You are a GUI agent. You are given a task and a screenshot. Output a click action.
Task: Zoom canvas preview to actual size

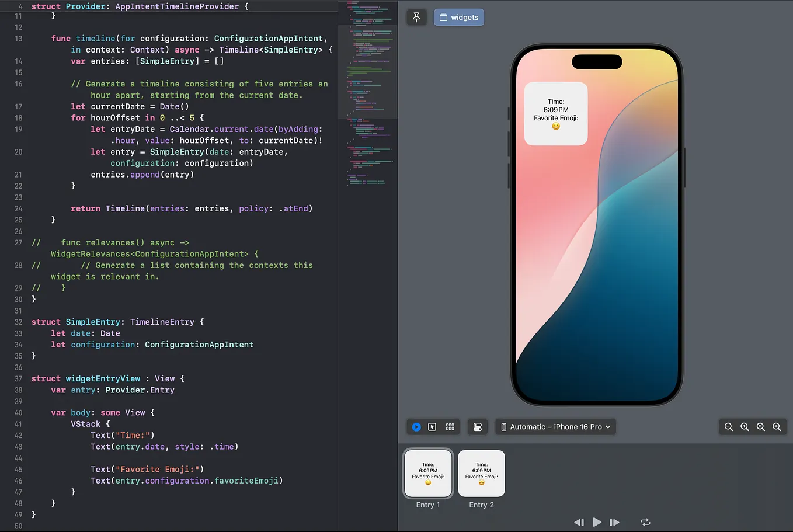pos(745,426)
